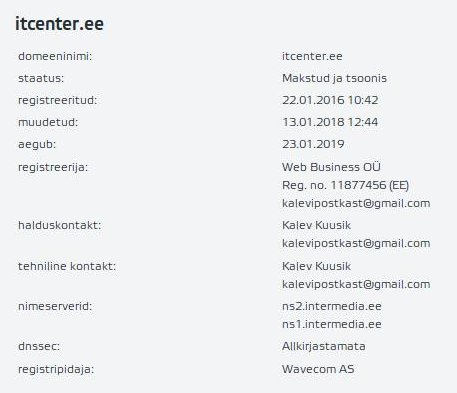Click Kalev Kuusik under tehniline kontakt

[316, 266]
